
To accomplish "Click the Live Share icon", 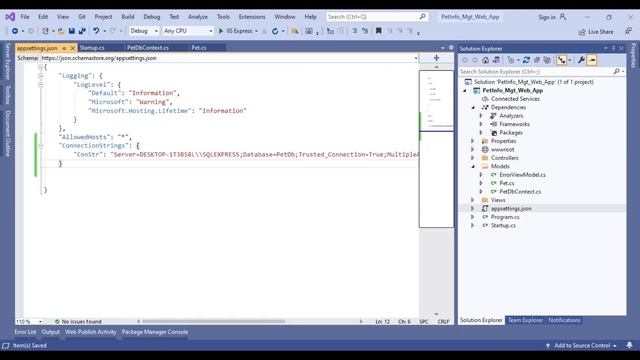I will [x=582, y=32].
